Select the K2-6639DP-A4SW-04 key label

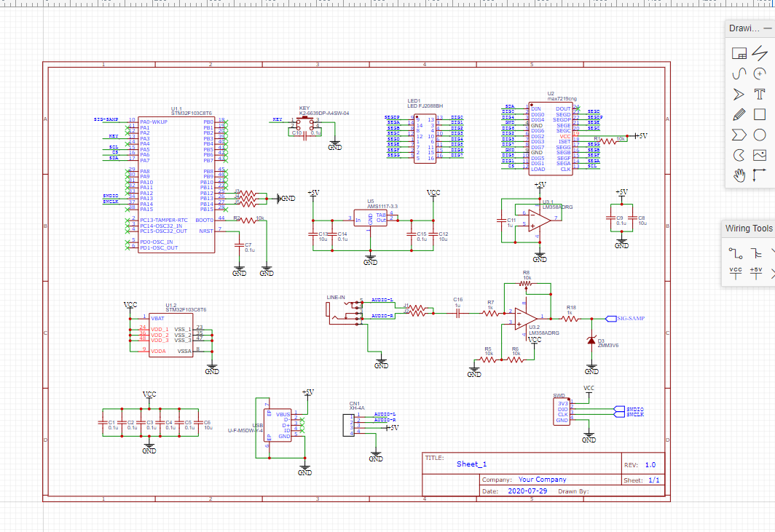(x=324, y=113)
